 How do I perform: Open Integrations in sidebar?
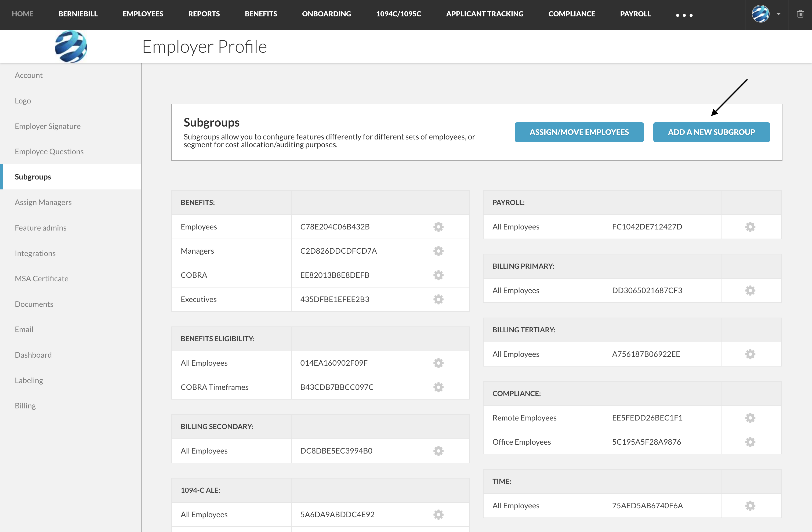point(35,253)
